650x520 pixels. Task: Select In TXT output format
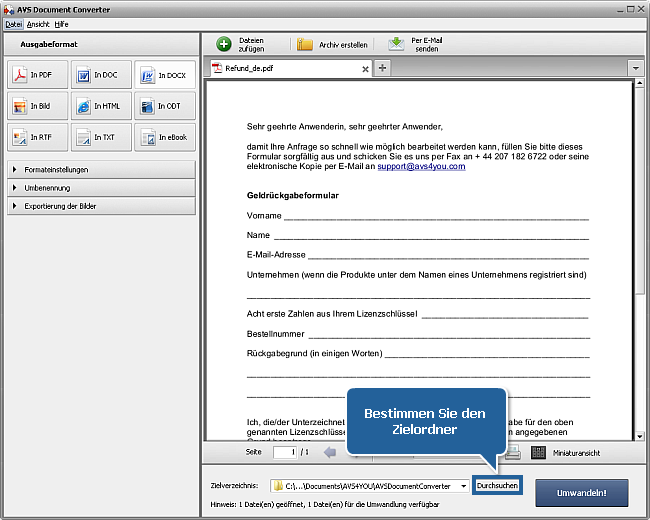[101, 137]
